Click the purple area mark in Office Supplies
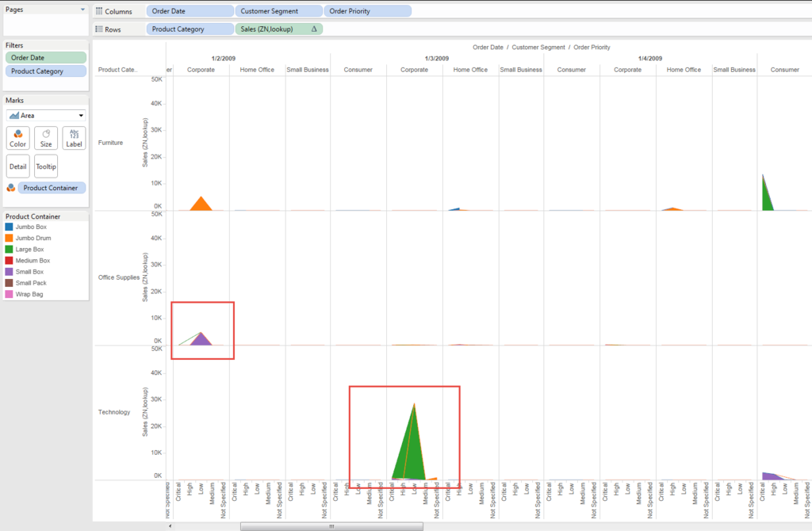812x531 pixels. coord(201,340)
